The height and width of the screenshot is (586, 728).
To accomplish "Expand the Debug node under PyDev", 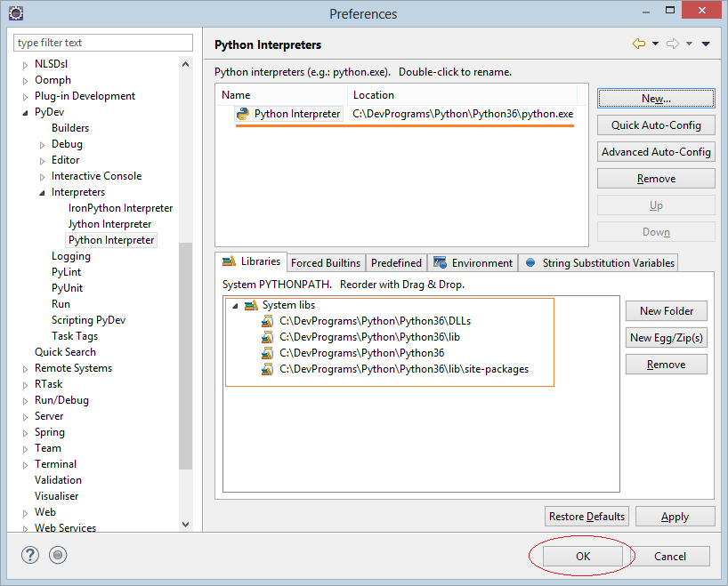I will click(42, 145).
